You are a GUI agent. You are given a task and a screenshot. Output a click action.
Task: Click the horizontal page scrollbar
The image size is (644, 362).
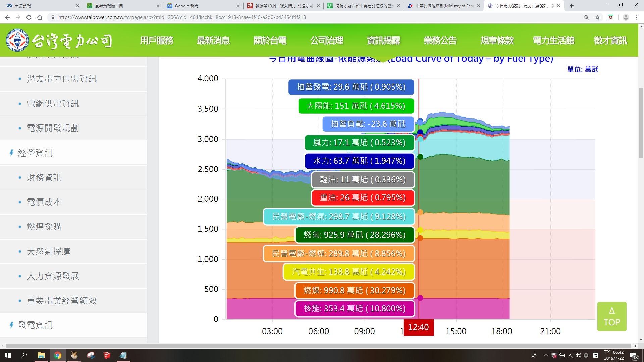pos(319,346)
